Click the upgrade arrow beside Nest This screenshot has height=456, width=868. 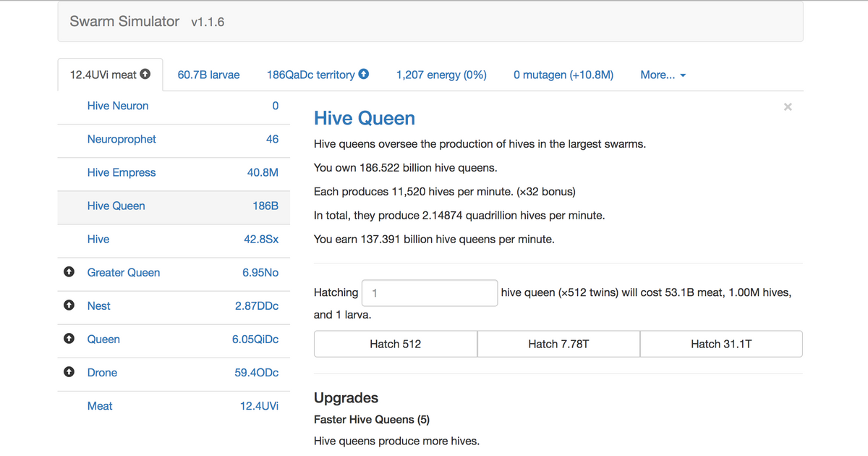pos(69,305)
